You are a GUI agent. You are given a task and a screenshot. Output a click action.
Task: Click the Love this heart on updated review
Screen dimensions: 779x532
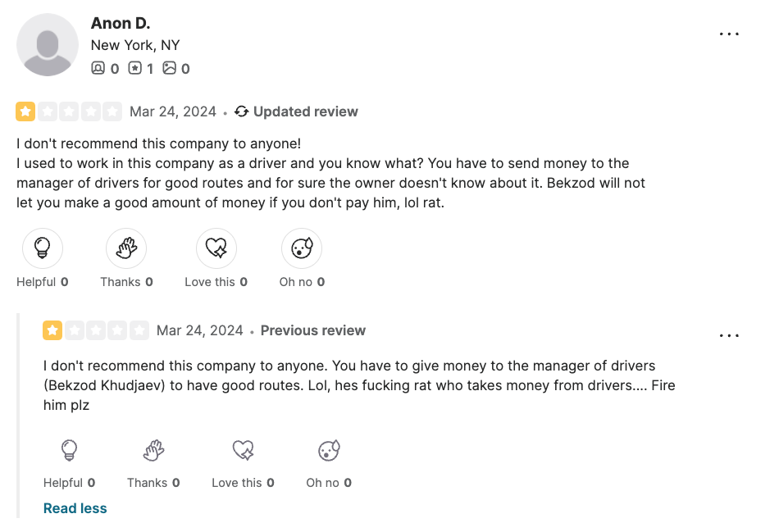tap(216, 248)
